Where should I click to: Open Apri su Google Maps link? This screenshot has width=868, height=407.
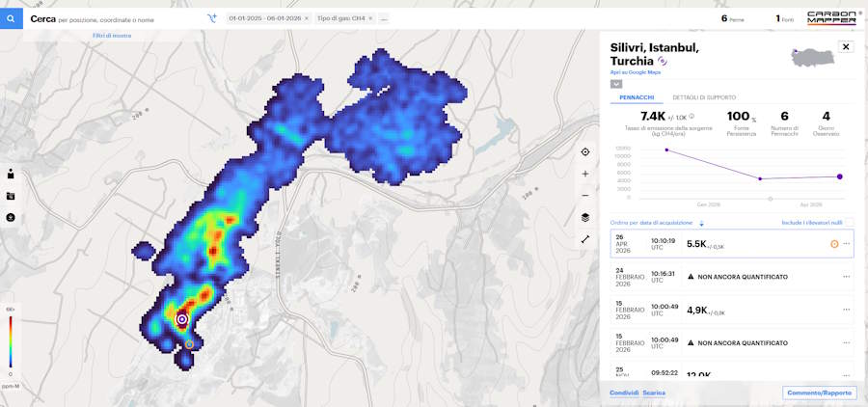point(635,72)
